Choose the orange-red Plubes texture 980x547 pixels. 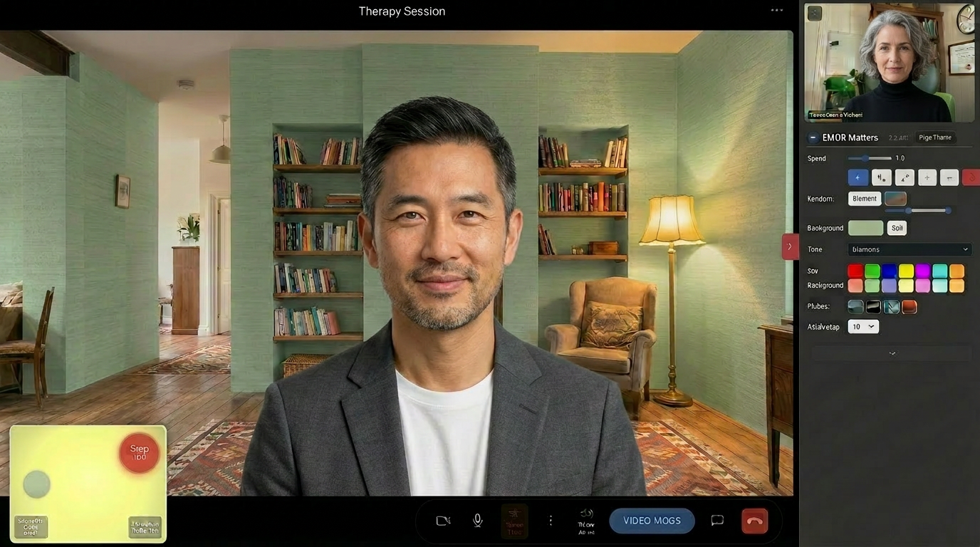click(x=909, y=307)
